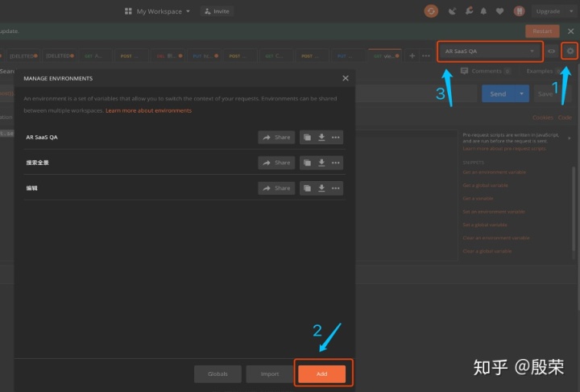This screenshot has height=392, width=580.
Task: Open the Cookies link
Action: point(543,118)
